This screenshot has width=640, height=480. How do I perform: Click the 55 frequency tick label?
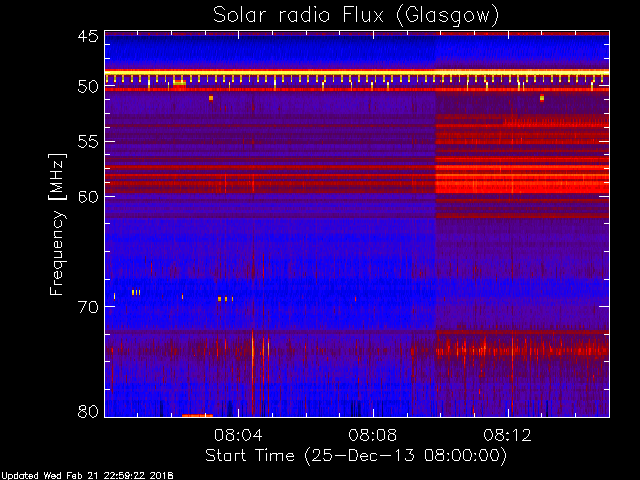[88, 142]
